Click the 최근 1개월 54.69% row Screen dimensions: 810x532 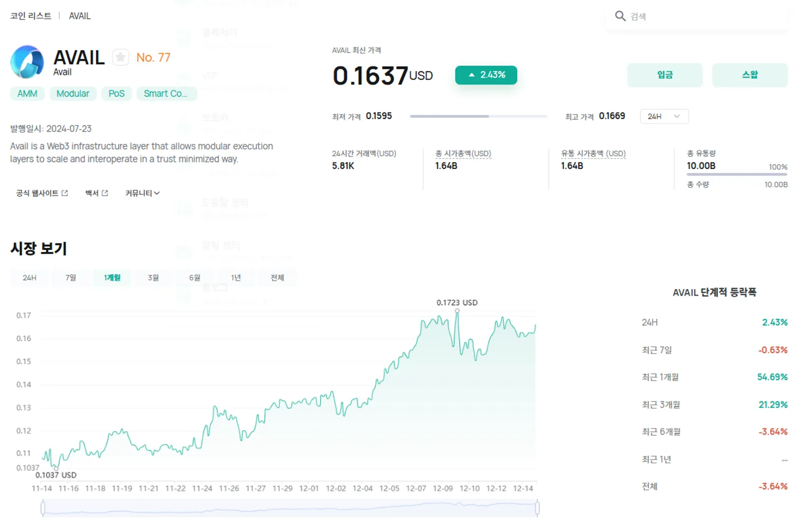pyautogui.click(x=714, y=377)
